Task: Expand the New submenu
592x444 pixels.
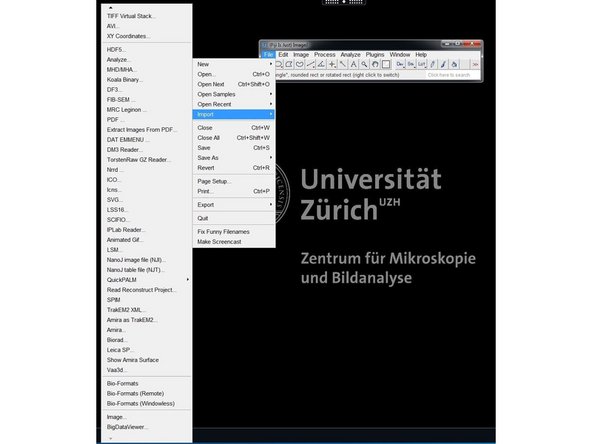Action: (x=234, y=64)
